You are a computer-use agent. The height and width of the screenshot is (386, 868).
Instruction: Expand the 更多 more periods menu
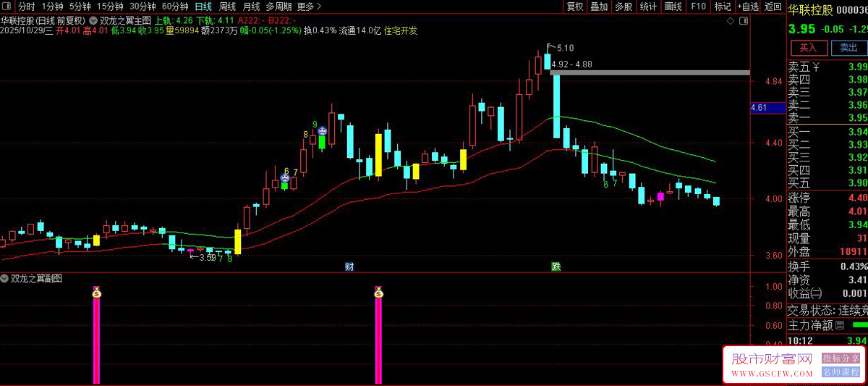tap(309, 7)
